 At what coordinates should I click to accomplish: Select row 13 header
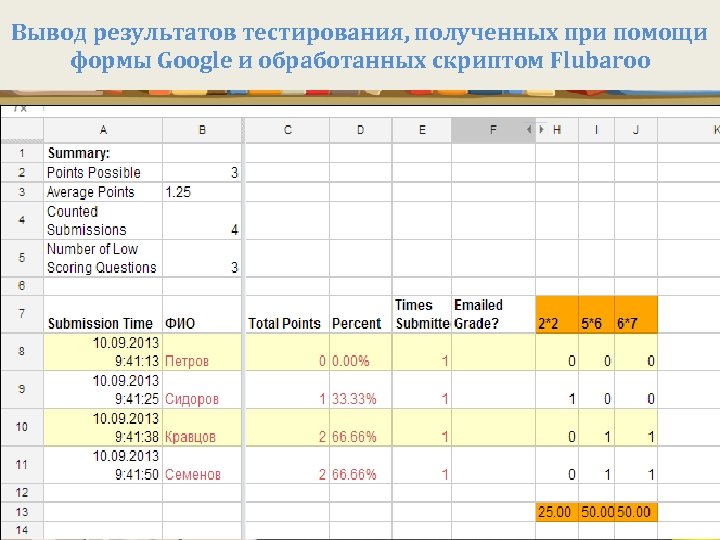pyautogui.click(x=22, y=512)
